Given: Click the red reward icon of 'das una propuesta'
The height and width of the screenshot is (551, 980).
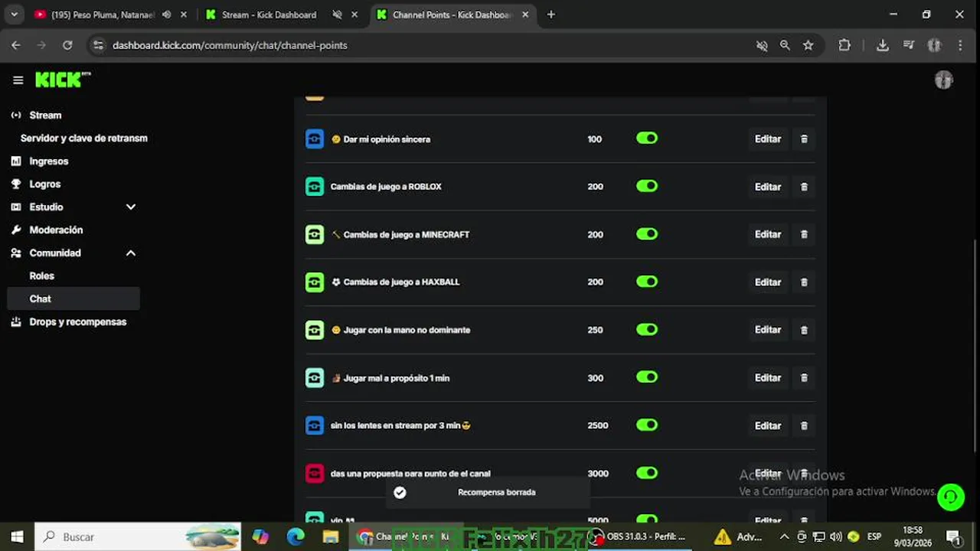Looking at the screenshot, I should click(315, 473).
